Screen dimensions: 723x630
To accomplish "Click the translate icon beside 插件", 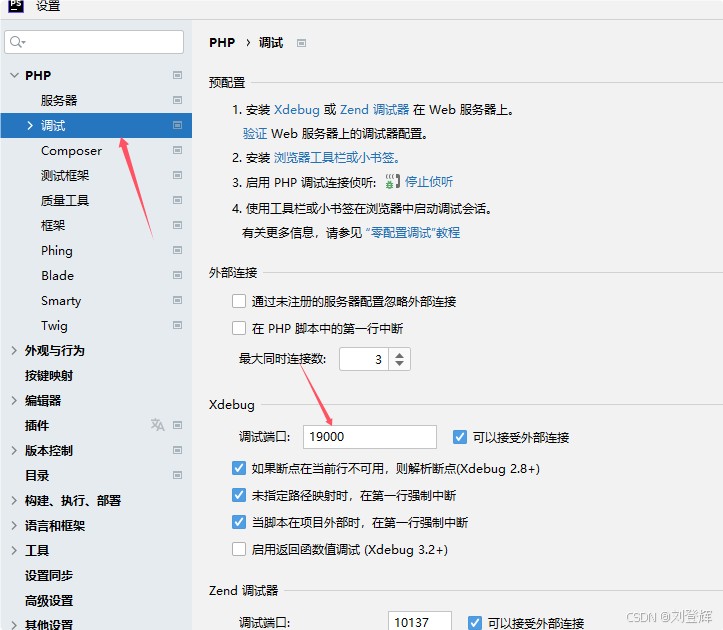I will coord(157,425).
